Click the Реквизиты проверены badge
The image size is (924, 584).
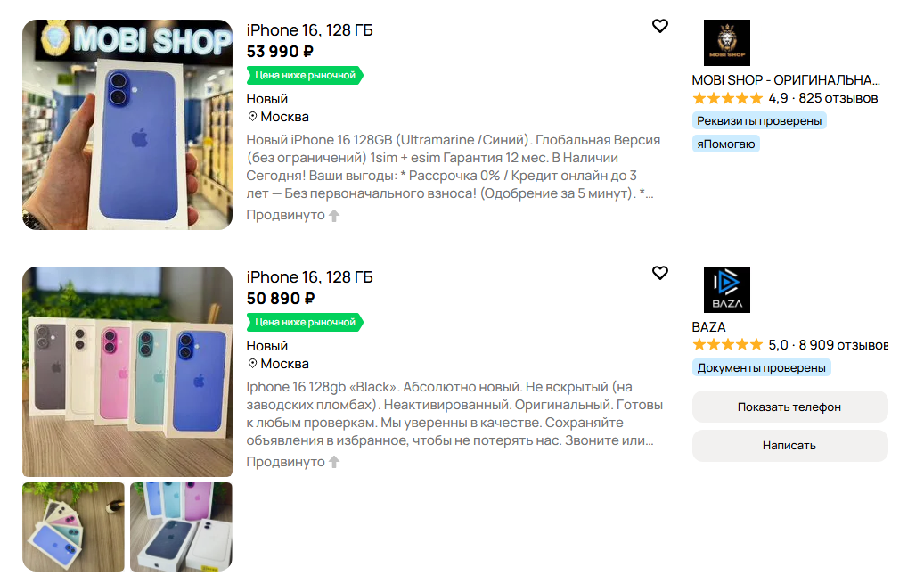click(x=759, y=121)
